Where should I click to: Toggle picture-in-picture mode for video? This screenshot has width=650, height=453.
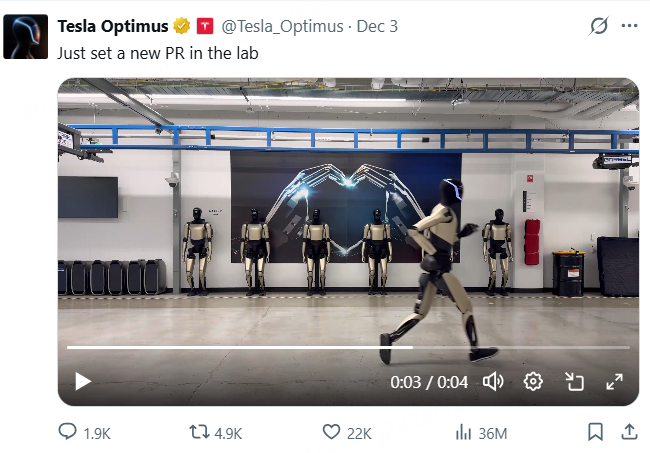tap(574, 381)
